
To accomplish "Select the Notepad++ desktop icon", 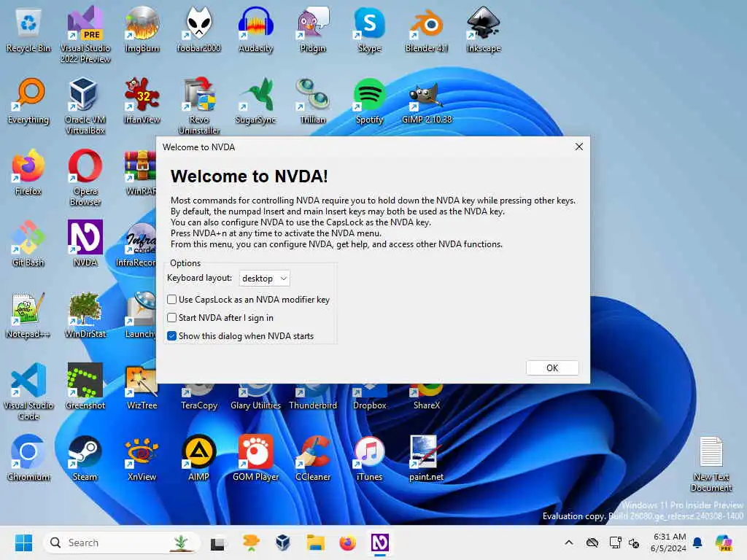I will [28, 316].
